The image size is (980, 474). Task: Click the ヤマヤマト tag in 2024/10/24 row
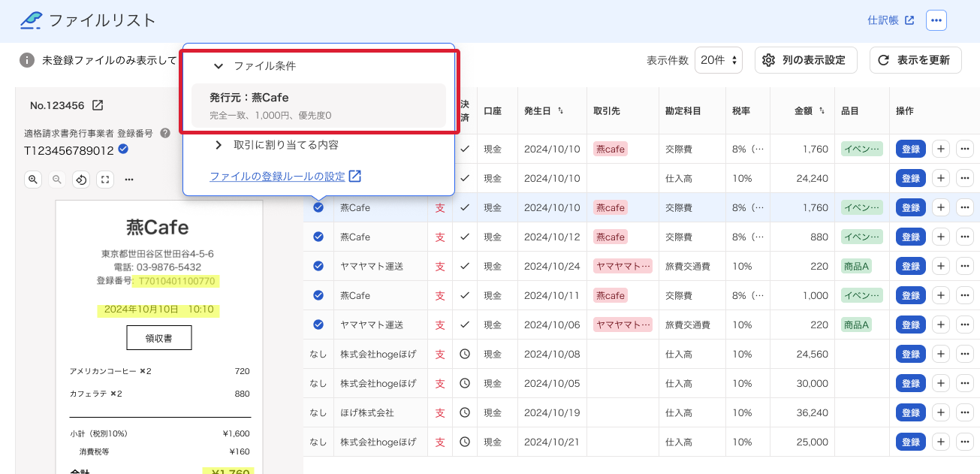pos(623,266)
